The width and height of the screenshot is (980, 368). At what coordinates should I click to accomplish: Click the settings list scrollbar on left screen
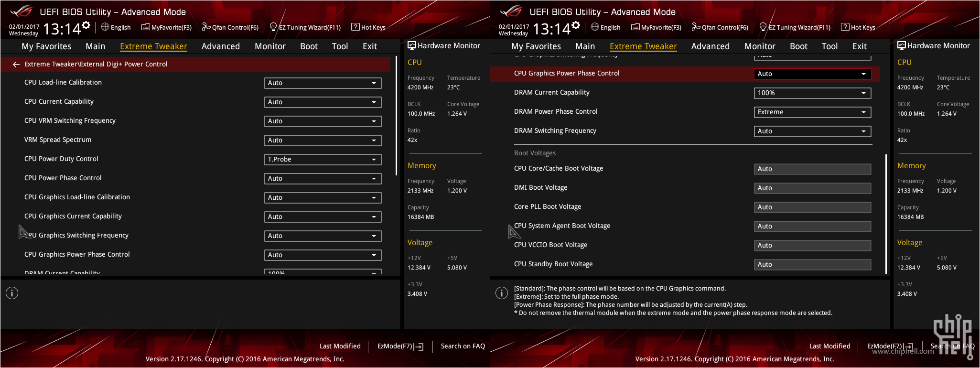click(x=396, y=116)
